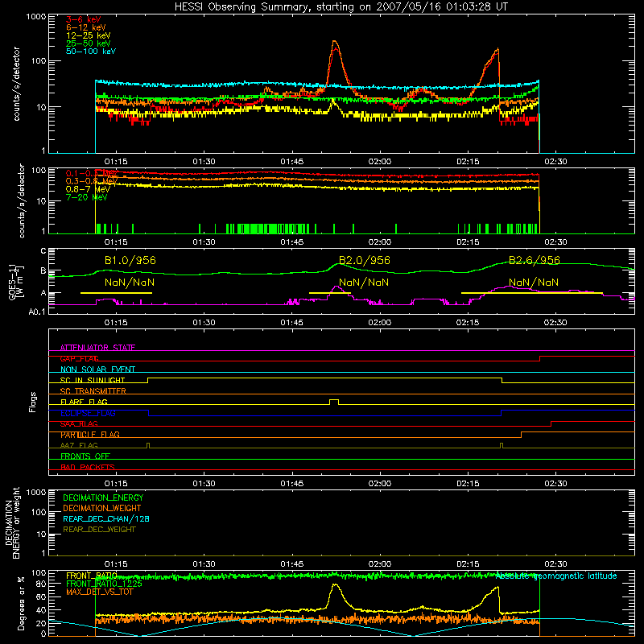Click the 01:15 tick label on top plot
Image resolution: width=644 pixels, height=644 pixels.
(x=116, y=162)
